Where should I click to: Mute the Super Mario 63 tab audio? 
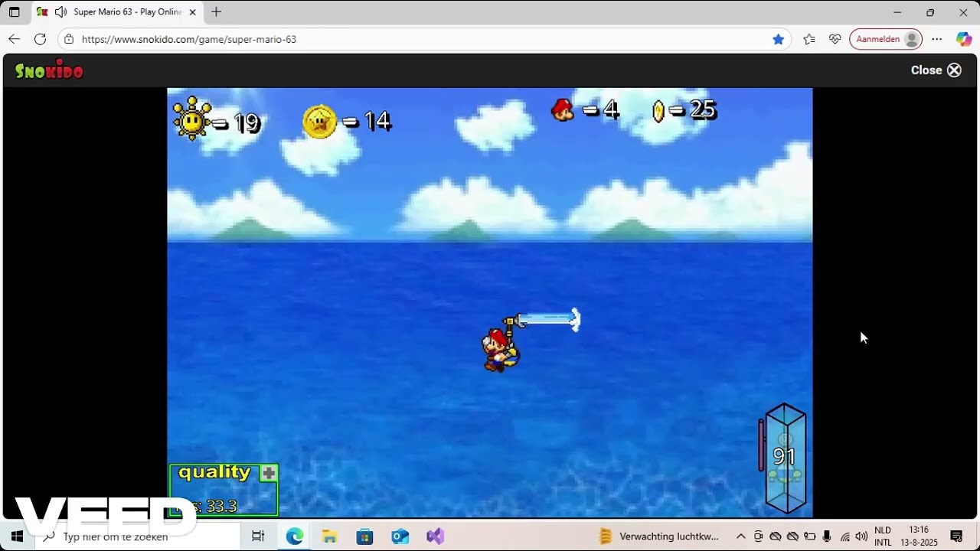tap(60, 12)
